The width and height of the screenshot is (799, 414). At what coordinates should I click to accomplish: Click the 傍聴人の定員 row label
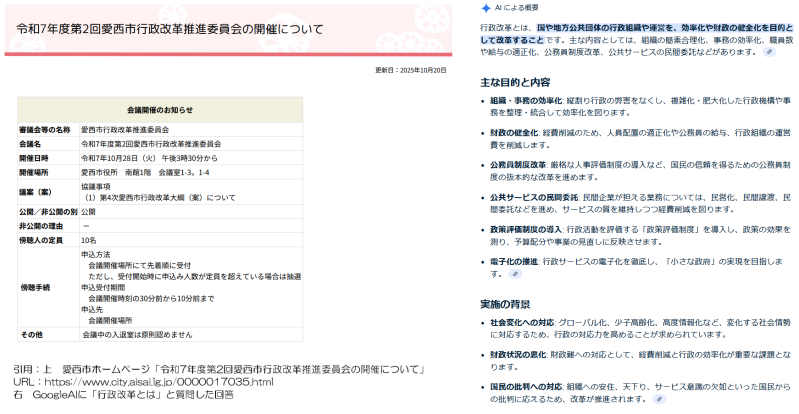(41, 240)
